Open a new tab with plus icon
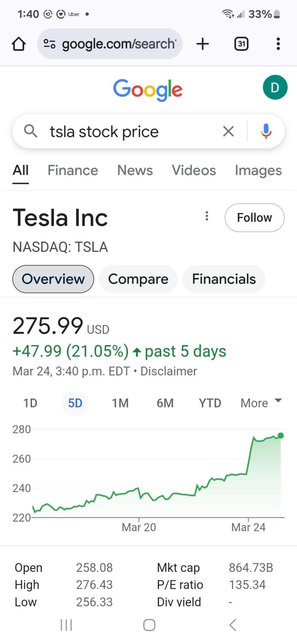Viewport: 297px width, 644px height. 203,44
